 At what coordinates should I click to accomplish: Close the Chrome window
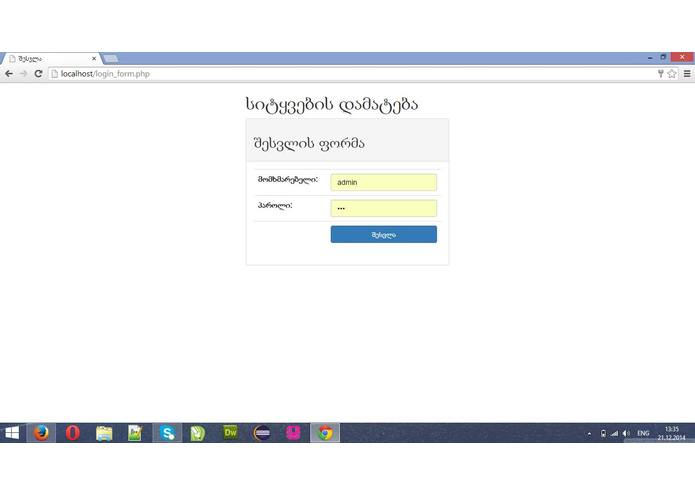(x=682, y=57)
